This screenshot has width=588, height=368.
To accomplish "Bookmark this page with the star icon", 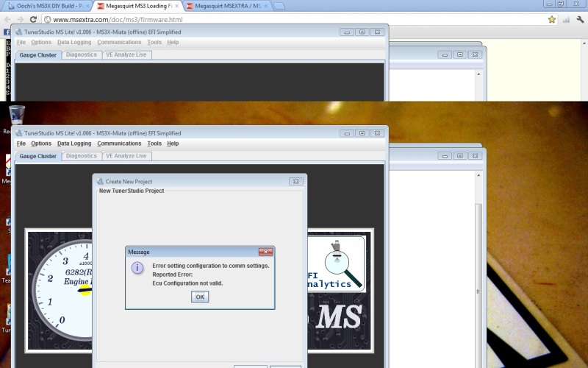I will (552, 20).
